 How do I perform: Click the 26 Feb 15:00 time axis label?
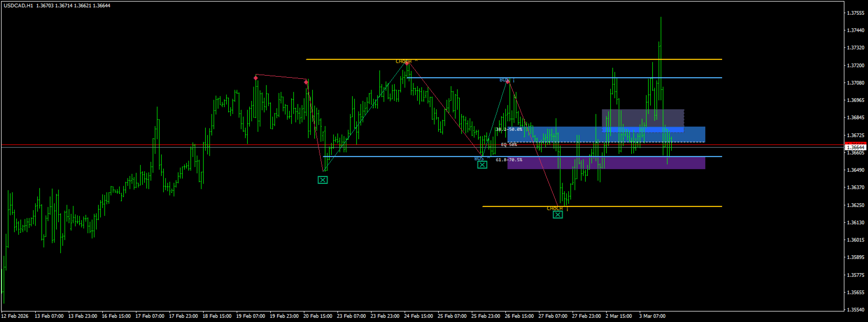tap(519, 316)
